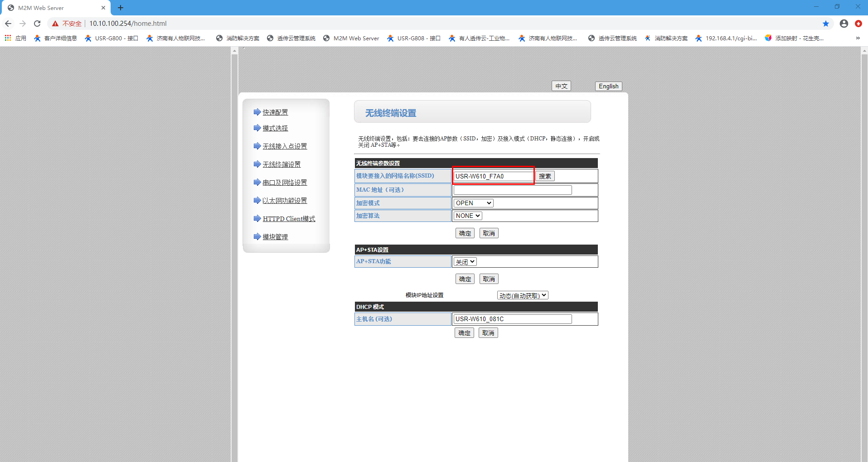This screenshot has height=462, width=868.
Task: Click the MAC address input field
Action: (x=513, y=190)
